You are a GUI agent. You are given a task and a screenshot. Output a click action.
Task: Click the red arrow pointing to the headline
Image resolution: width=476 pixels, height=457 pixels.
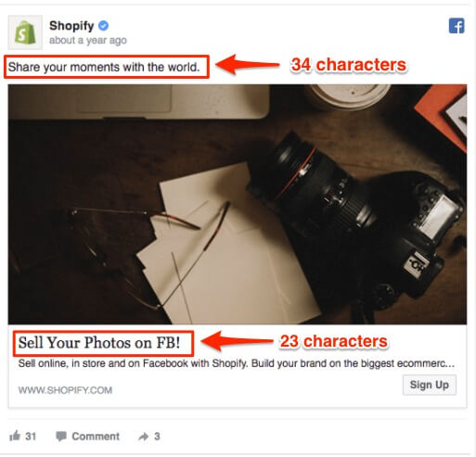coord(238,341)
